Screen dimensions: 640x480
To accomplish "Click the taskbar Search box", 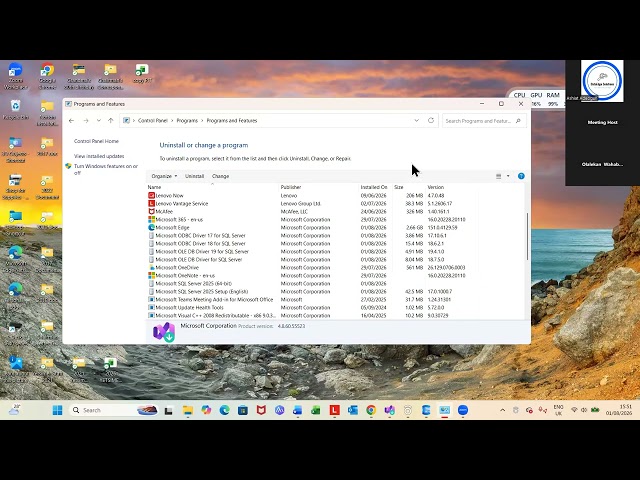I will tap(114, 410).
